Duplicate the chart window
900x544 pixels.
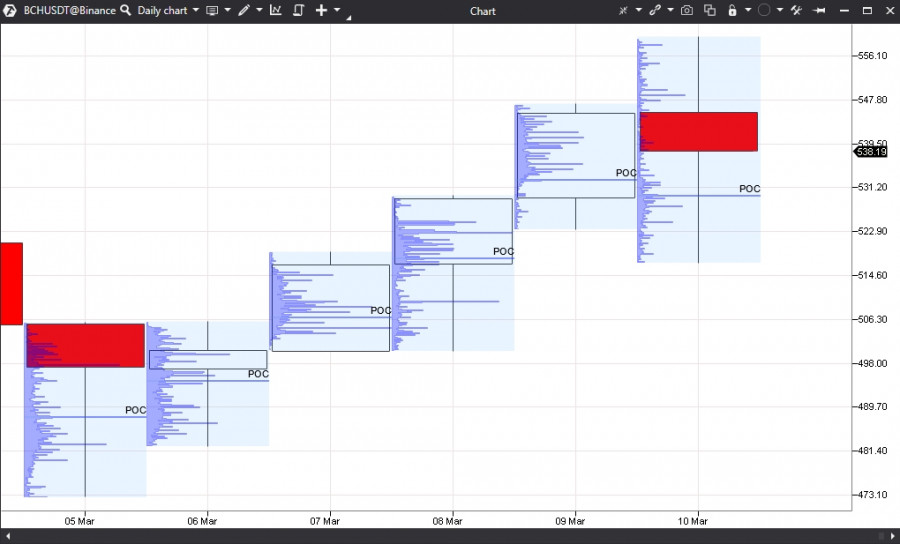pyautogui.click(x=710, y=10)
